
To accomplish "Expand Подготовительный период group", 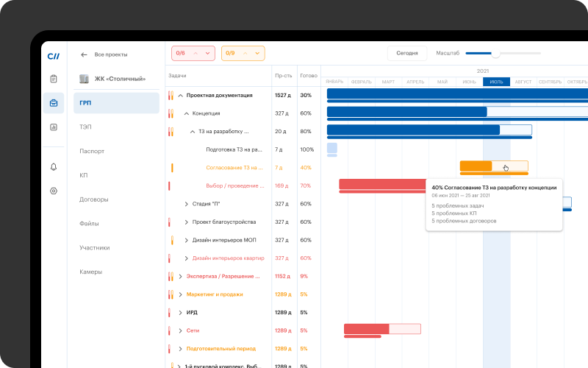I will pyautogui.click(x=180, y=348).
